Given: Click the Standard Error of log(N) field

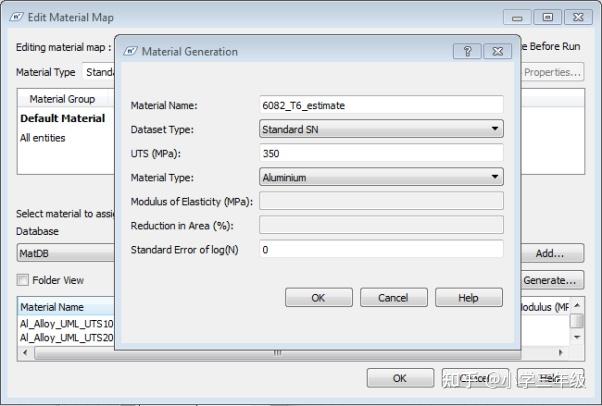Looking at the screenshot, I should pyautogui.click(x=381, y=250).
